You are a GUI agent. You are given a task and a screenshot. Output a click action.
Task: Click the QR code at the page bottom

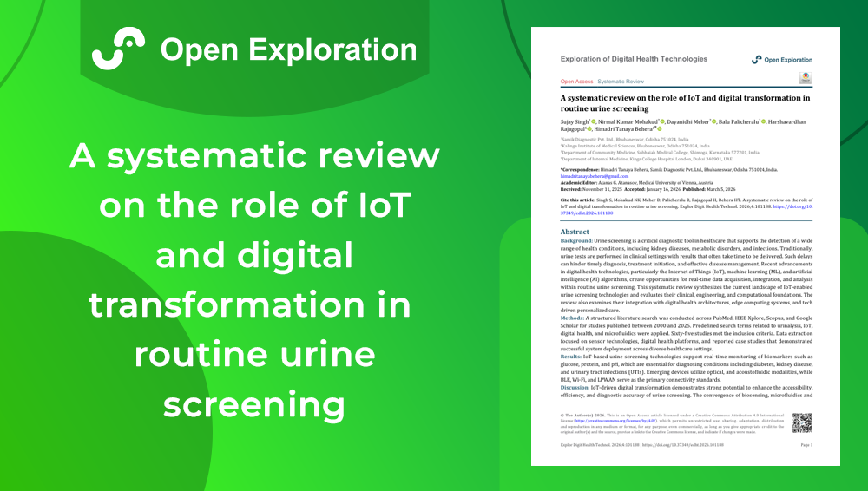[x=802, y=423]
